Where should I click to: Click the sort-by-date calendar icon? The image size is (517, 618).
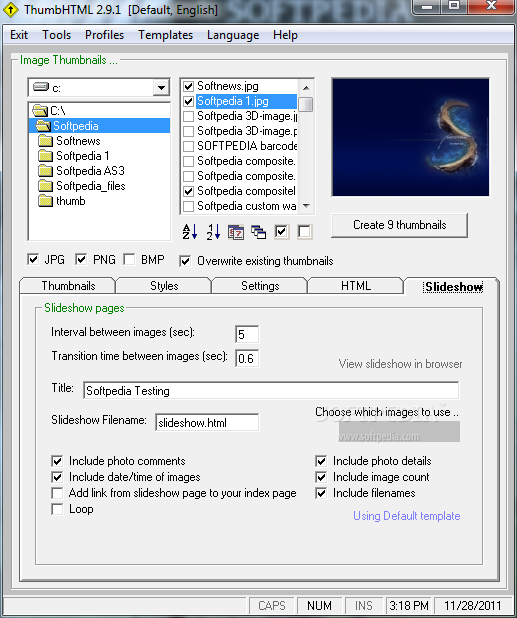pos(236,232)
